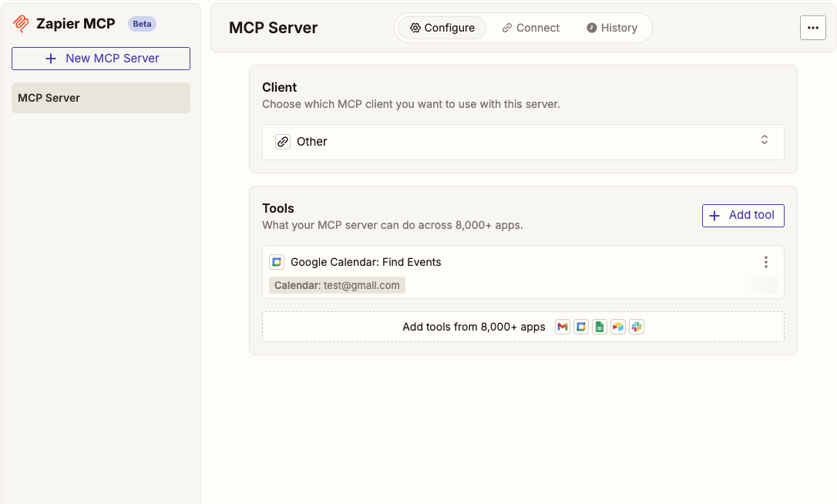This screenshot has width=837, height=504.
Task: Create a New MCP Server
Action: pos(101,59)
